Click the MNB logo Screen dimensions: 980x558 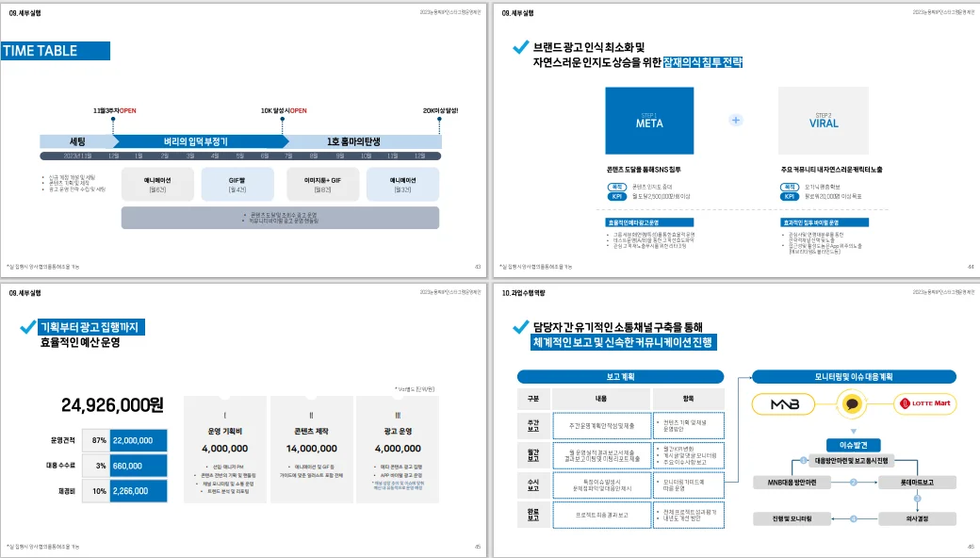790,404
